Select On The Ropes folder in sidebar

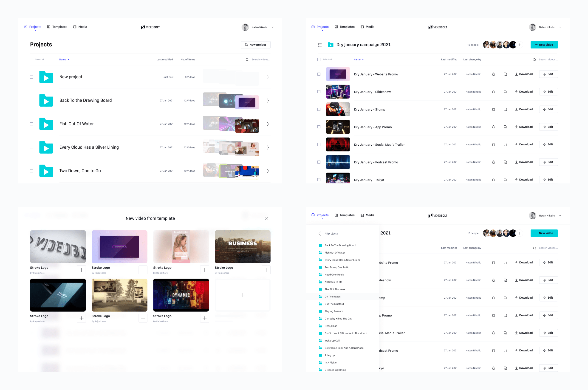332,297
